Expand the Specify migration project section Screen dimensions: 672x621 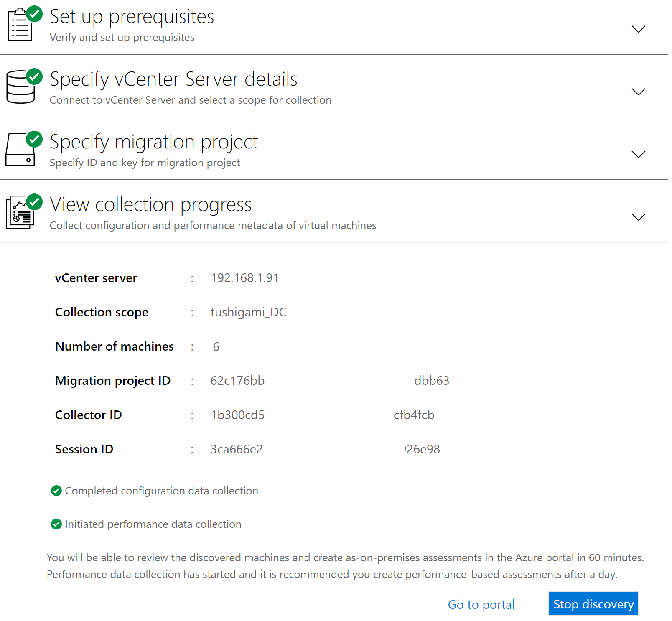(x=638, y=155)
